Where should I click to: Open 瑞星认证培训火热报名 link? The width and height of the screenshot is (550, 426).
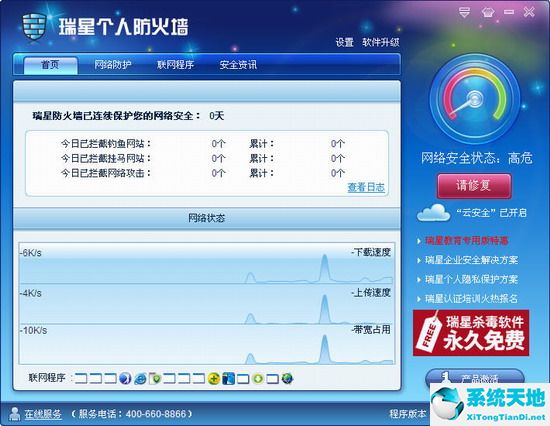click(x=471, y=299)
